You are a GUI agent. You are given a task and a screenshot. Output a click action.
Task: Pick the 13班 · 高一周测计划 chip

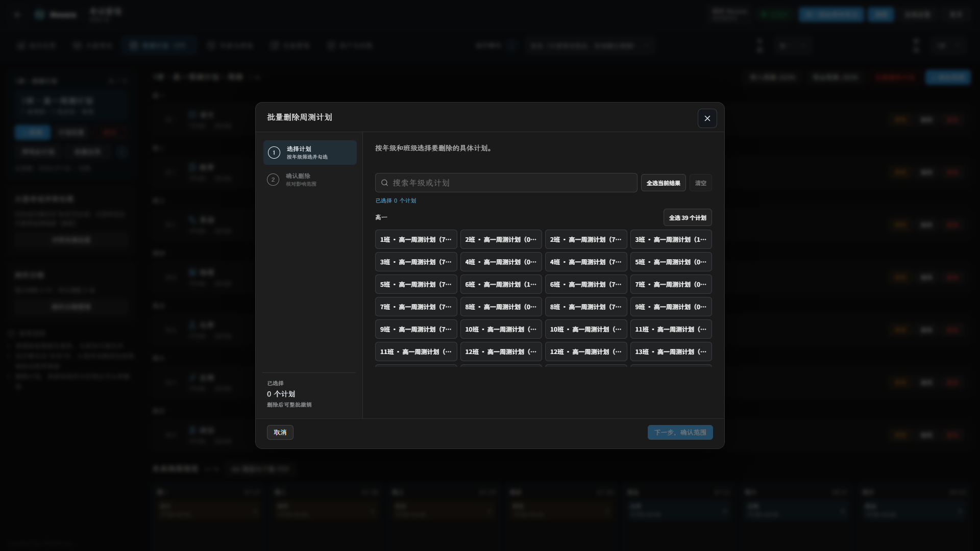671,352
